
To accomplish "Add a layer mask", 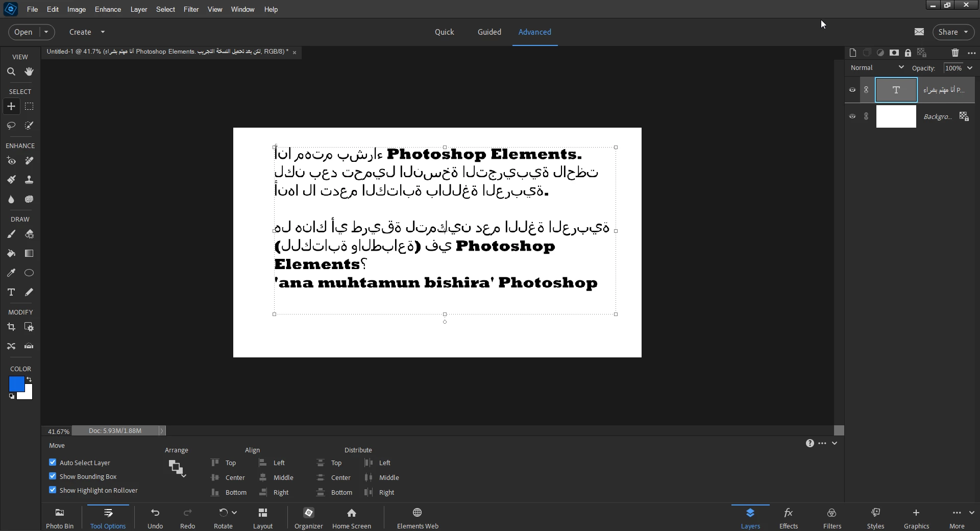I will 894,53.
